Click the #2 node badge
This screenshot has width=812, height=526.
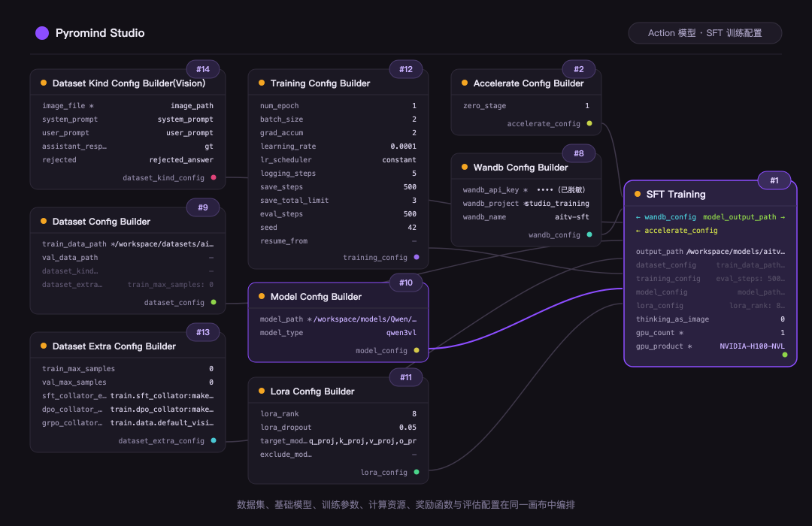click(578, 69)
